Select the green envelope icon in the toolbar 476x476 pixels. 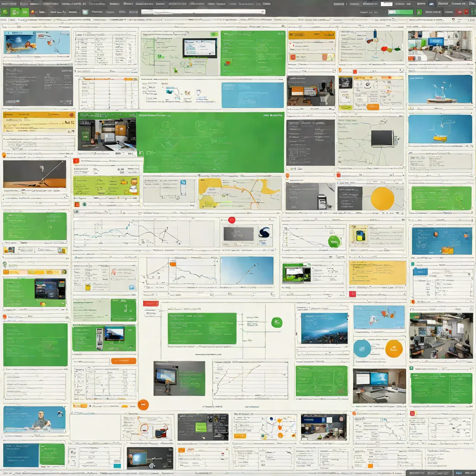tap(25, 12)
